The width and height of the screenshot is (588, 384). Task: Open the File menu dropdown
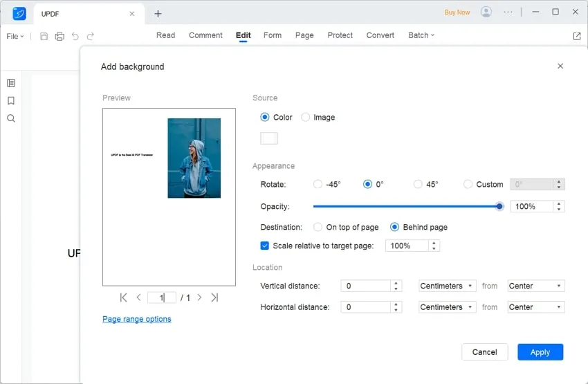coord(15,36)
